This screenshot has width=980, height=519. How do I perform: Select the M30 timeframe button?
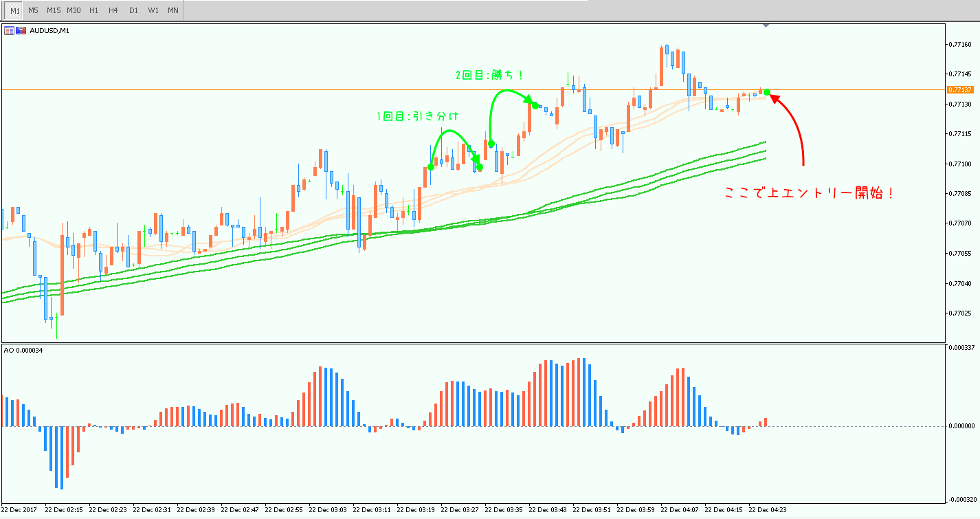coord(74,10)
